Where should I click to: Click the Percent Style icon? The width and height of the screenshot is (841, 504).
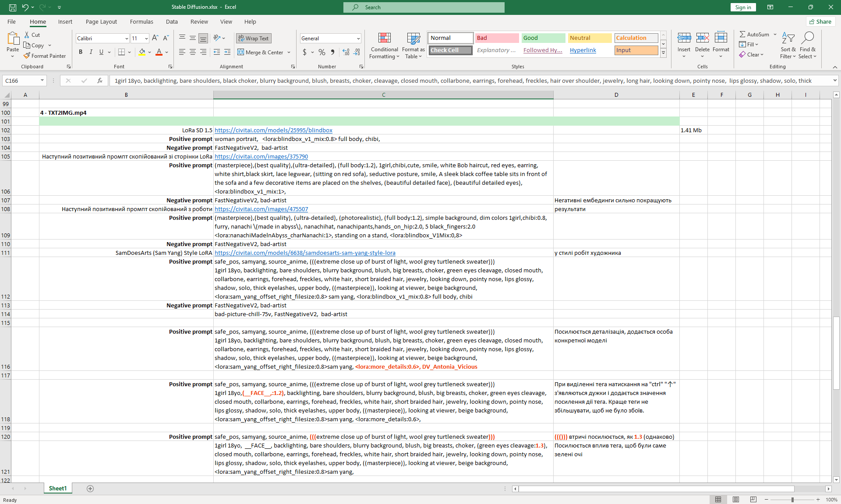coord(322,52)
